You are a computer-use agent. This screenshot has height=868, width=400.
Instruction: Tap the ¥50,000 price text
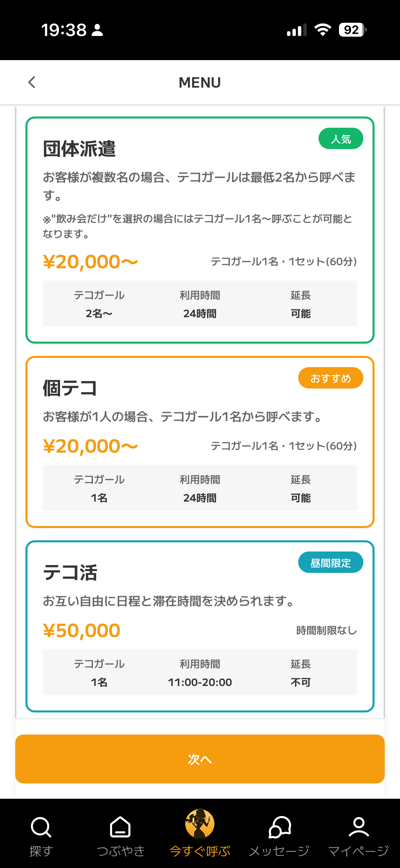82,631
